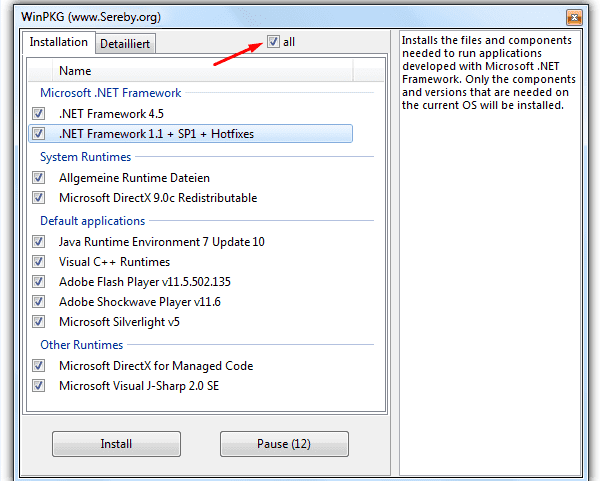
Task: Uncheck Microsoft Silverlight v5 checkbox
Action: tap(38, 321)
